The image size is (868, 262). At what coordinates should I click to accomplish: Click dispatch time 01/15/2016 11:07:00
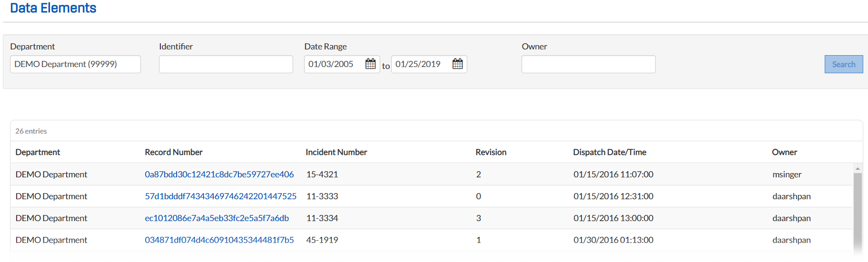pos(613,175)
